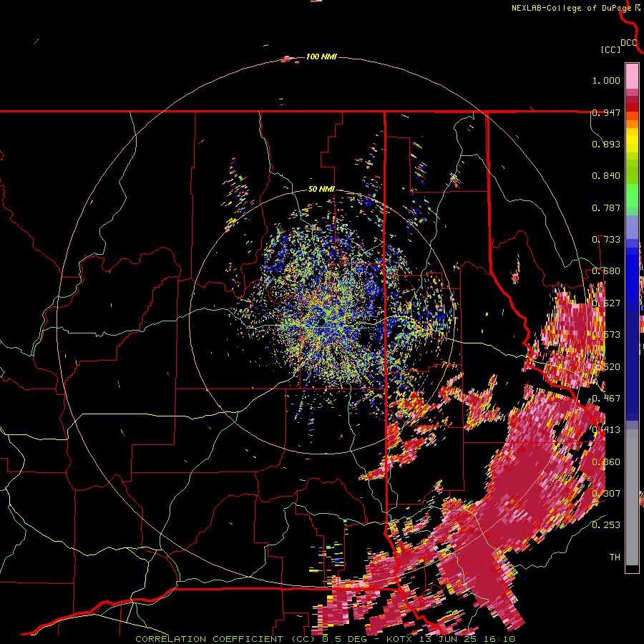
Task: Click the 0.253 scale label
Action: 606,525
